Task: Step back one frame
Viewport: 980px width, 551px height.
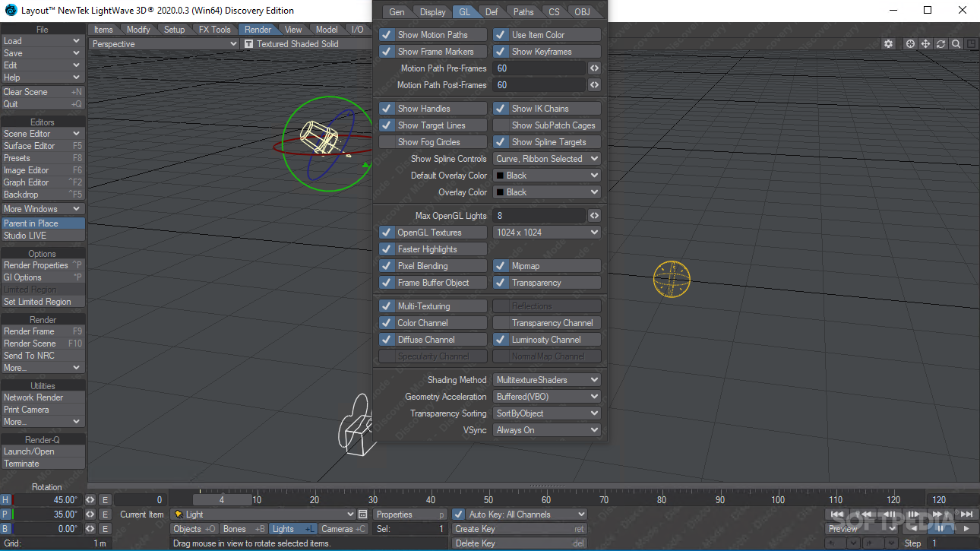Action: click(x=889, y=515)
